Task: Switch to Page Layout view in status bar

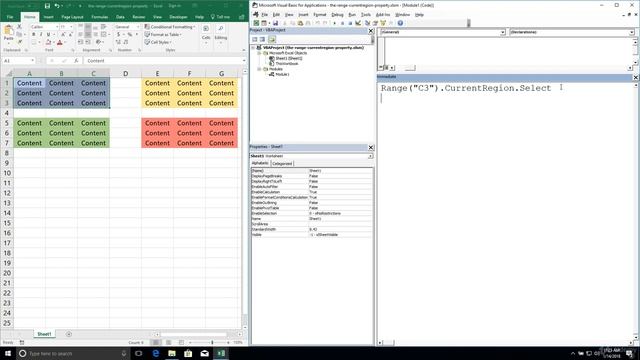Action: click(x=169, y=342)
